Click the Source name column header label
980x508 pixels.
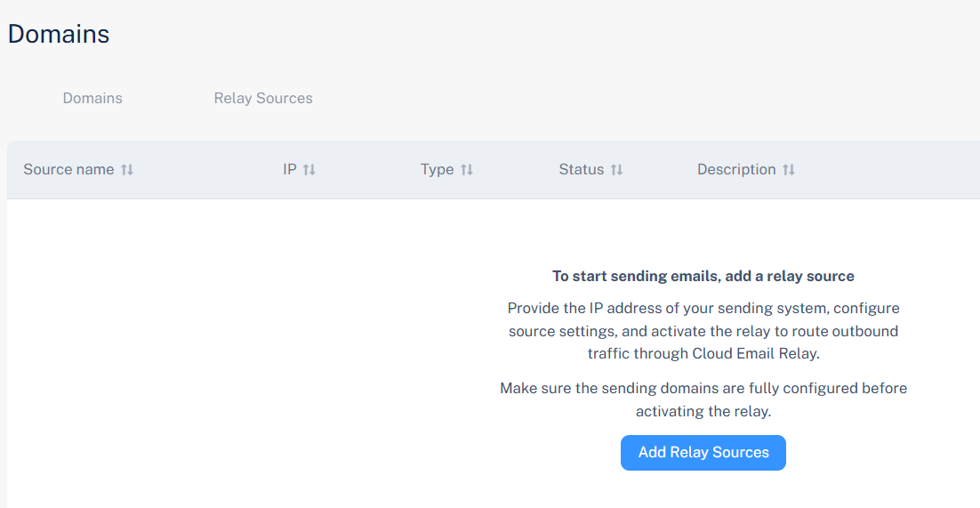[68, 169]
